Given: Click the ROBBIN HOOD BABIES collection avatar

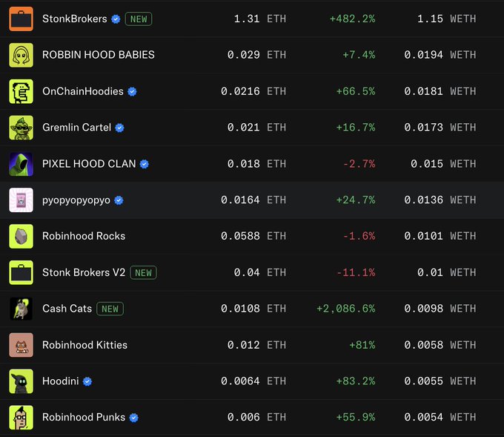Looking at the screenshot, I should tap(21, 55).
